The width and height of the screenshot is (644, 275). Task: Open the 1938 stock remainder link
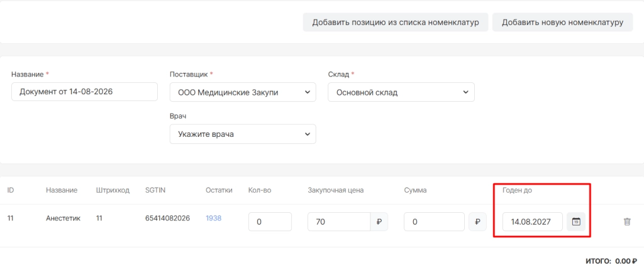(214, 218)
